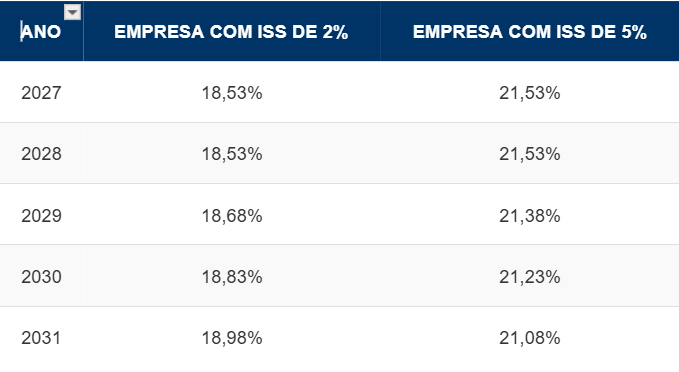Click the 2031 year cell

[x=42, y=338]
